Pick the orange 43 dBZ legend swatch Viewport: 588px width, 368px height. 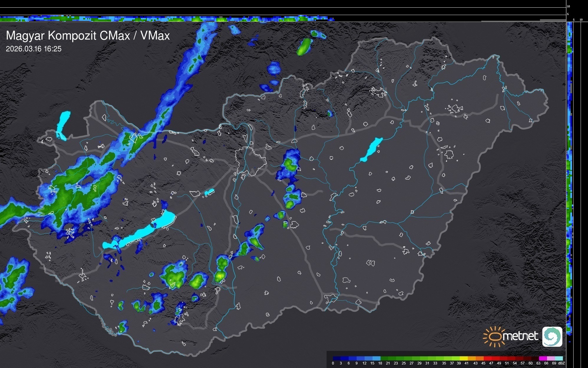480,358
